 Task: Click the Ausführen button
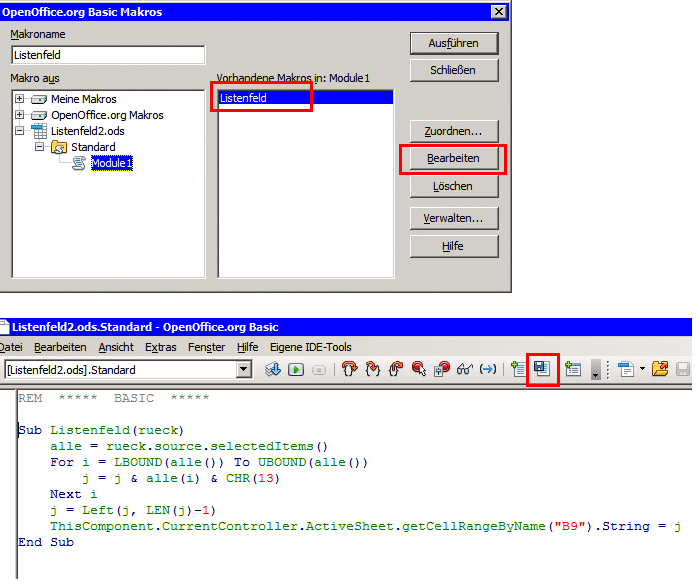click(x=454, y=43)
